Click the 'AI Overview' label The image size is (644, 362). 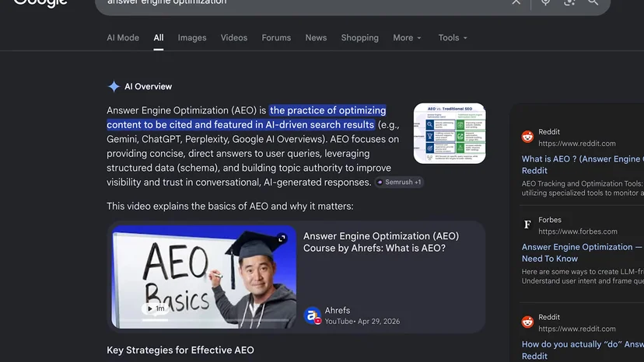tap(149, 86)
